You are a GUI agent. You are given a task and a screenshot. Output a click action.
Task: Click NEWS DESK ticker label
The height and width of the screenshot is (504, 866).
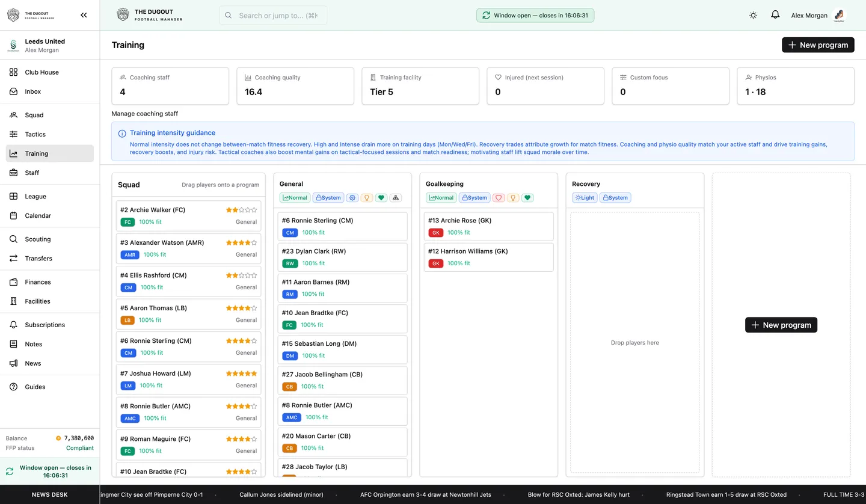pos(50,494)
